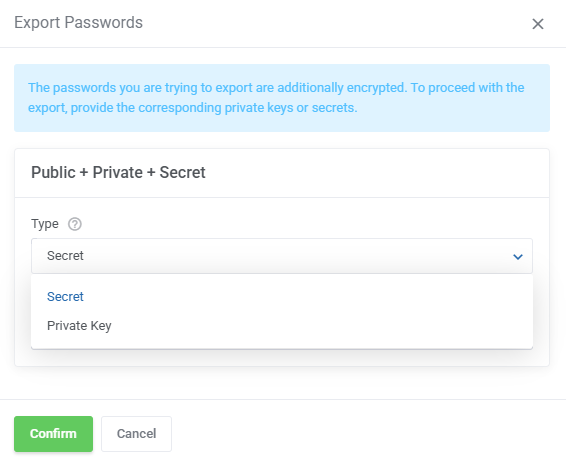Cancel the password export
566x464 pixels.
coord(136,434)
